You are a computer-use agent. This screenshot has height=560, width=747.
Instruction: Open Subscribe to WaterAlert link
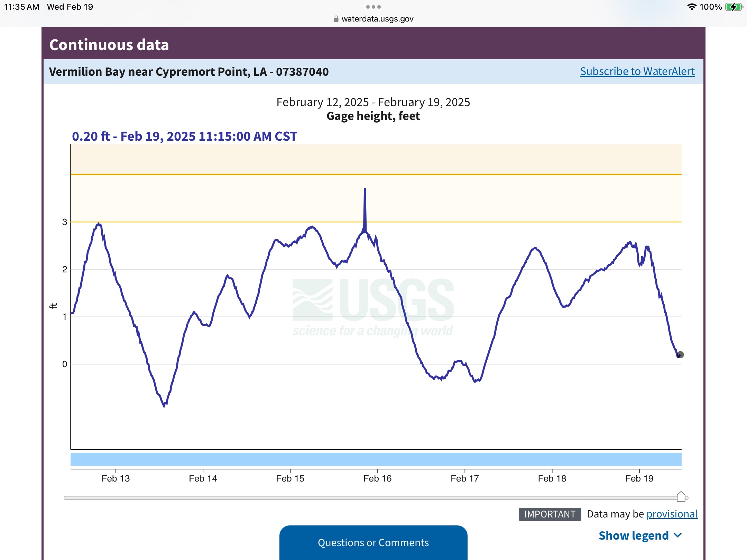(x=637, y=72)
